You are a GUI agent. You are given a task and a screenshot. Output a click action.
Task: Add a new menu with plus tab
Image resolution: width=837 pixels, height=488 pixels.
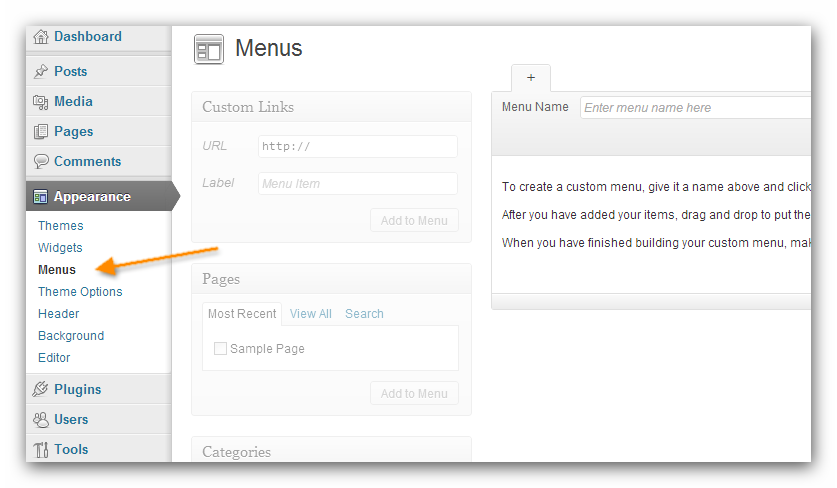531,78
